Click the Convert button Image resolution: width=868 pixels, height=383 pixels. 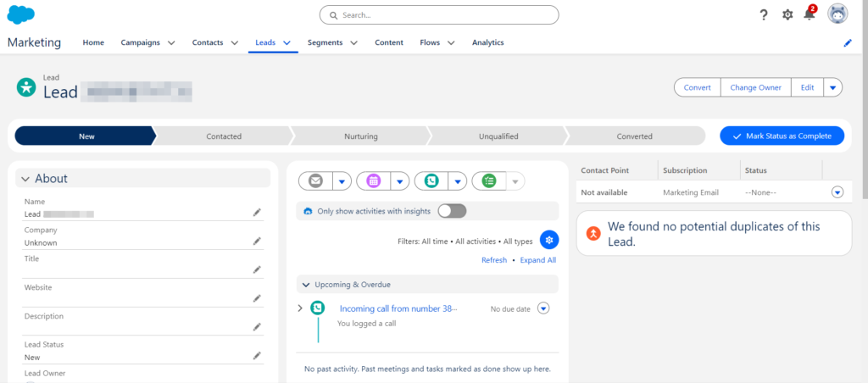pos(697,87)
